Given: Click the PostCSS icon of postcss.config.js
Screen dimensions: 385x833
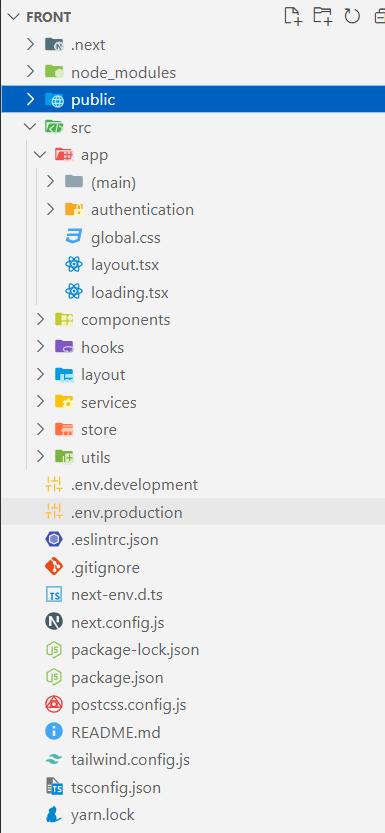Looking at the screenshot, I should [54, 705].
